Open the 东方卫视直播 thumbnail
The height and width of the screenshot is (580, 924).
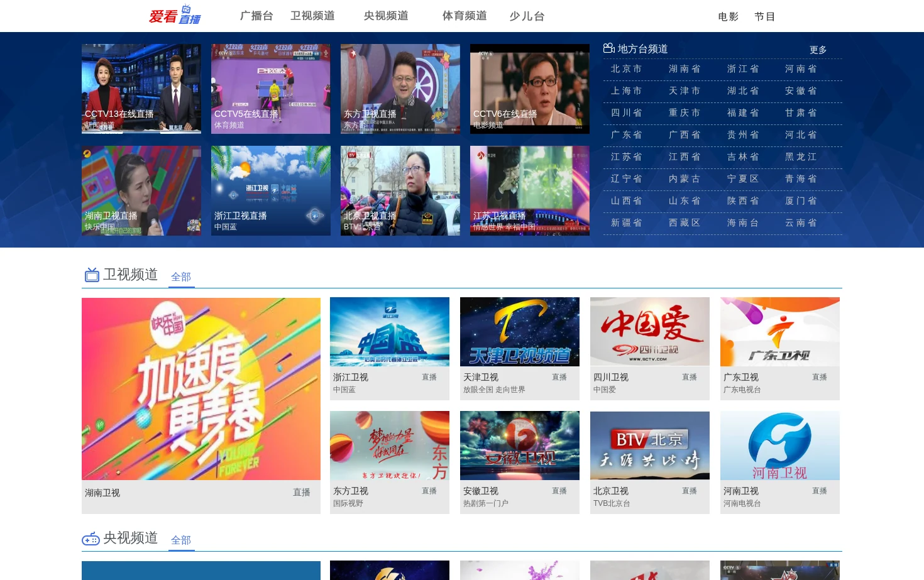click(x=400, y=89)
